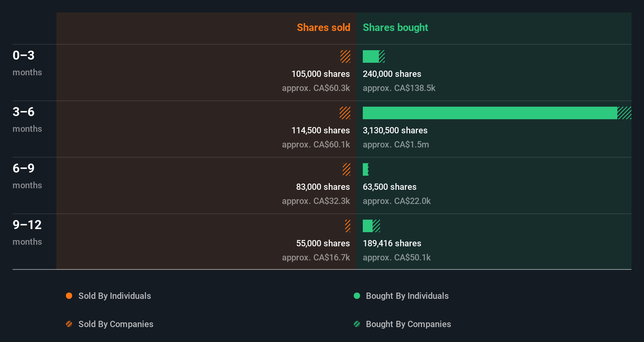Click the 3–6 months sold striped bar
Image resolution: width=644 pixels, height=342 pixels.
pos(345,113)
